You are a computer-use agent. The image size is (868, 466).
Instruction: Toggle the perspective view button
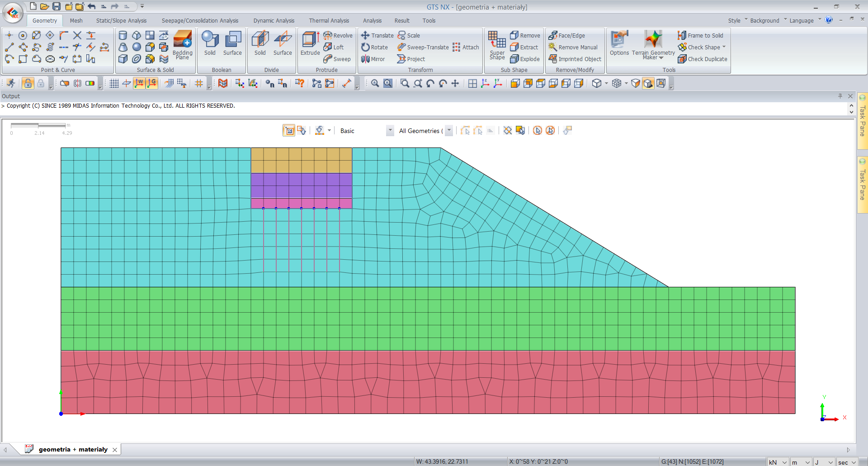(x=660, y=83)
